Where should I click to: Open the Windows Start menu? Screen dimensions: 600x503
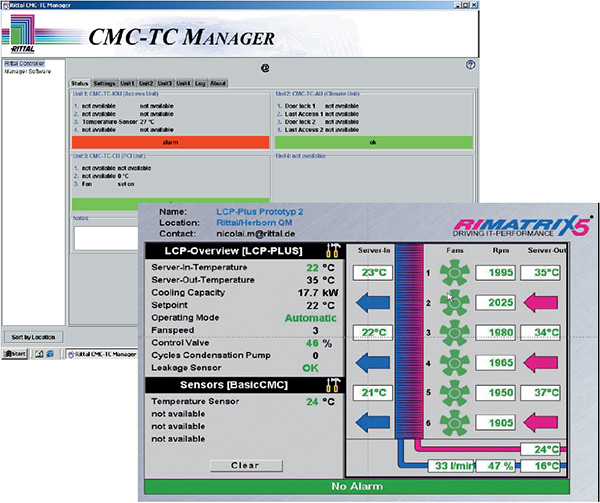[x=15, y=354]
